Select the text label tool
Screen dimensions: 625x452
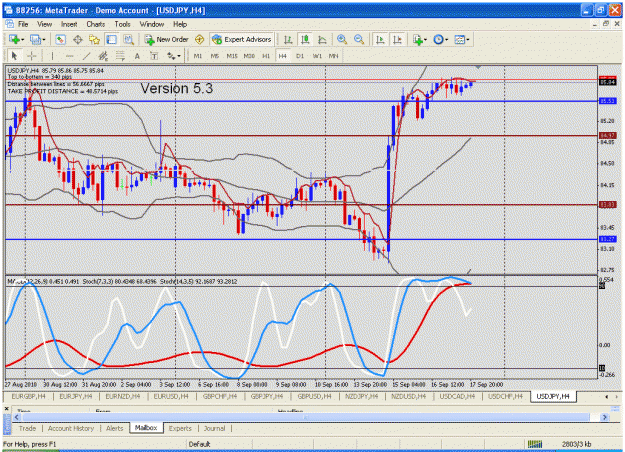[154, 56]
